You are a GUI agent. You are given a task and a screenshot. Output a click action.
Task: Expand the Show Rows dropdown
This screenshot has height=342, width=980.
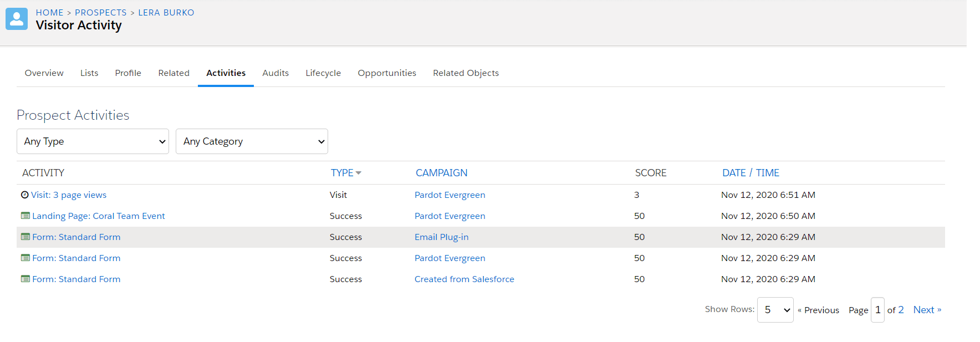(x=775, y=310)
